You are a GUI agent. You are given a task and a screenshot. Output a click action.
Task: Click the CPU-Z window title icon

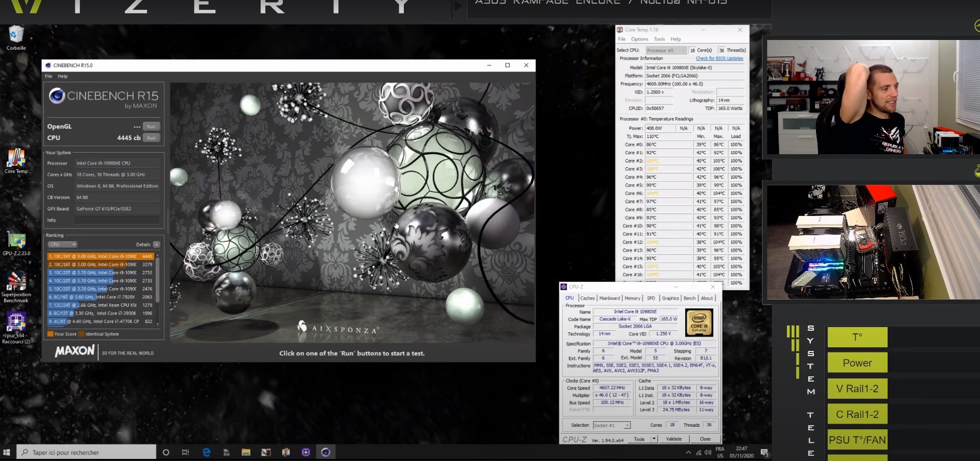pyautogui.click(x=564, y=287)
